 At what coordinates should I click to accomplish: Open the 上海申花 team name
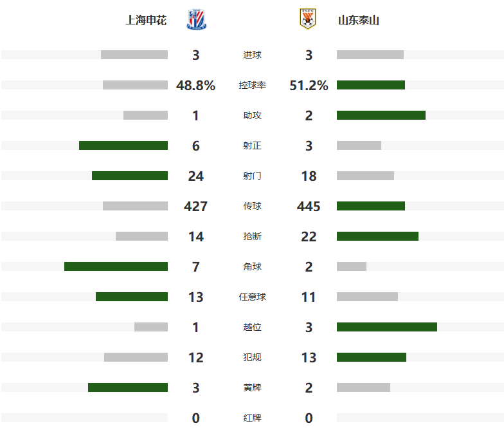(146, 21)
